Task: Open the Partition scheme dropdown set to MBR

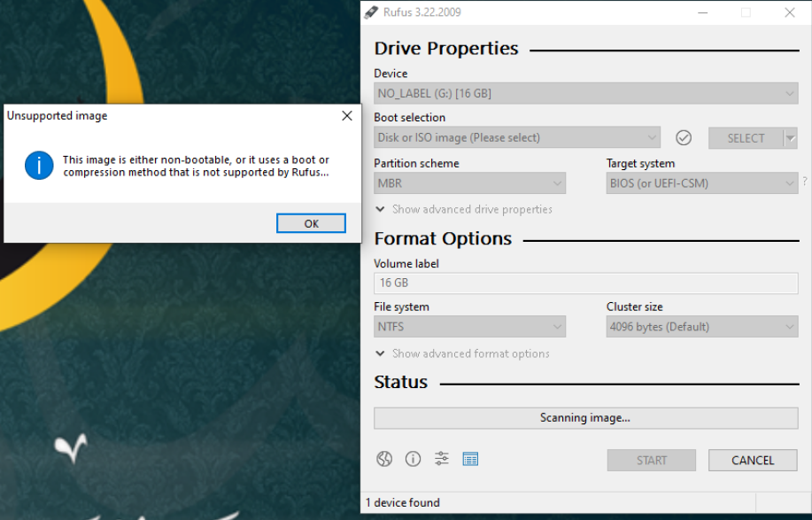Action: pyautogui.click(x=469, y=183)
